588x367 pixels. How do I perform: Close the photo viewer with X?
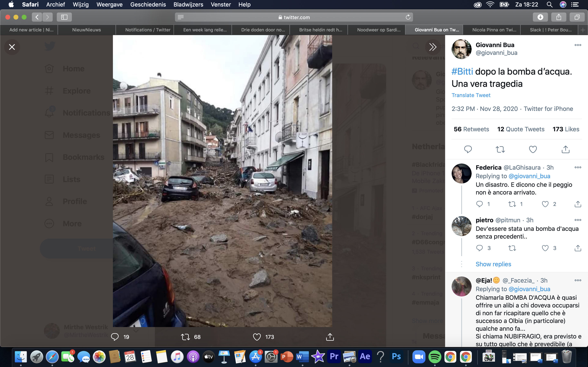click(x=12, y=47)
